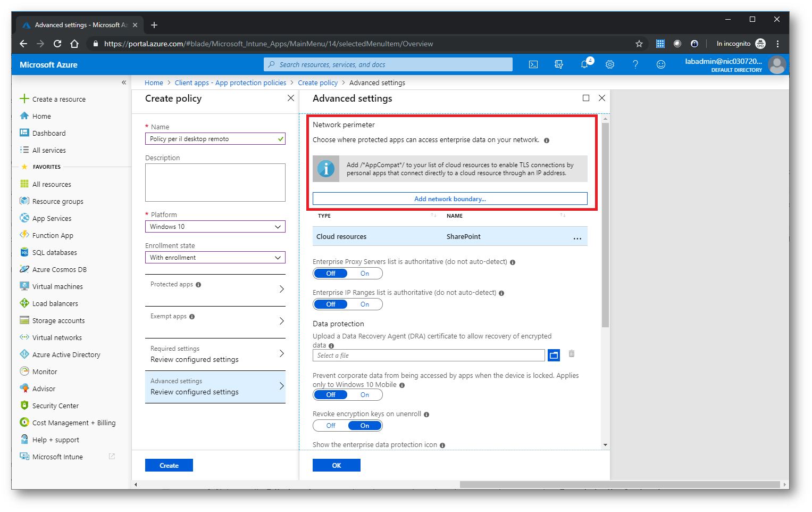
Task: Turn Off Revoke encryption keys on unenroll
Action: coord(331,426)
